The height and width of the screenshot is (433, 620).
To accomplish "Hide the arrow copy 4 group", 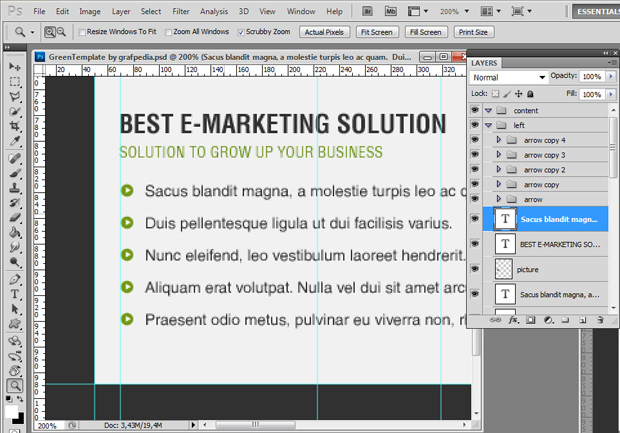I will [475, 140].
